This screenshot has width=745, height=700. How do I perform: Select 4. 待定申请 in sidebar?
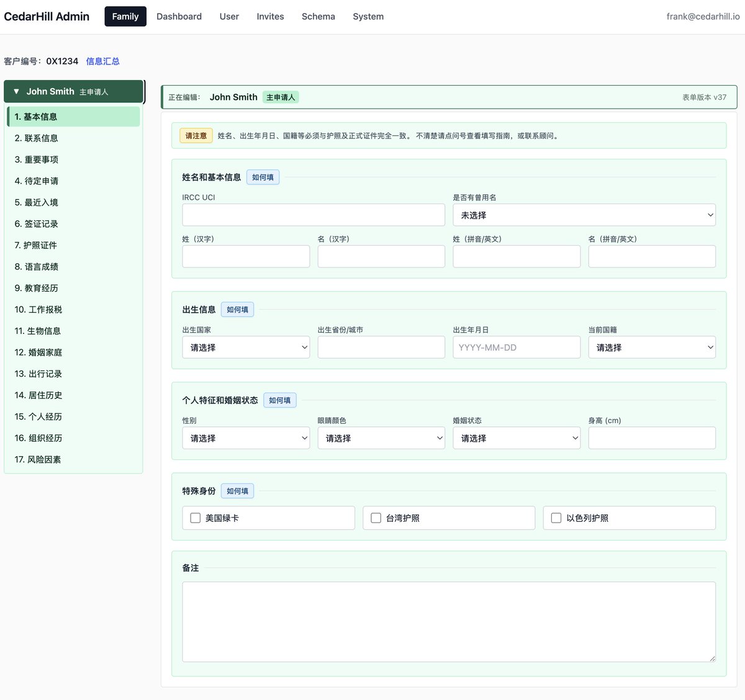73,181
